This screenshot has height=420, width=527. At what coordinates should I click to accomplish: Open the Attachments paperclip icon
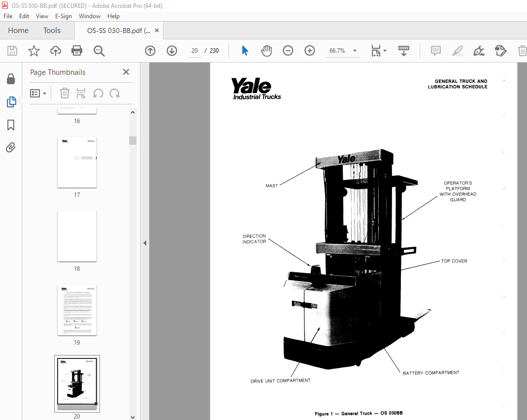[11, 148]
